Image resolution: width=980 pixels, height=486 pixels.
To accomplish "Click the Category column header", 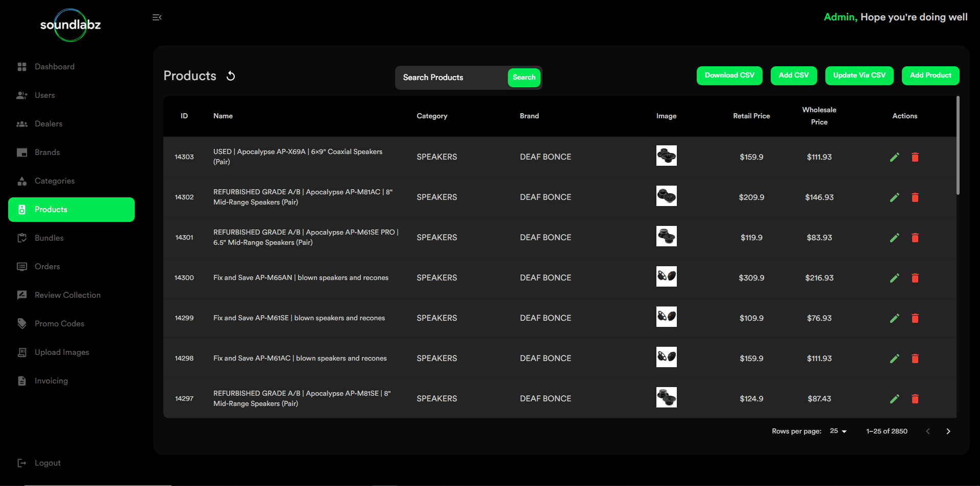I will (x=432, y=116).
